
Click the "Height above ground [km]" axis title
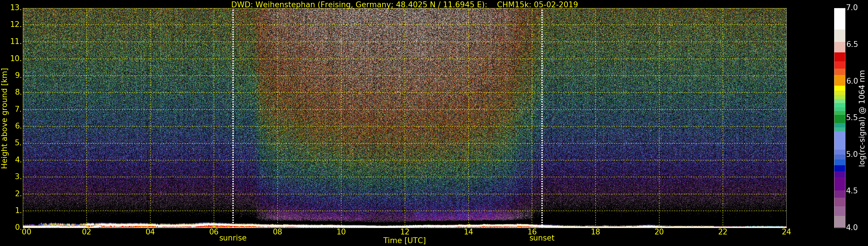[x=4, y=118]
